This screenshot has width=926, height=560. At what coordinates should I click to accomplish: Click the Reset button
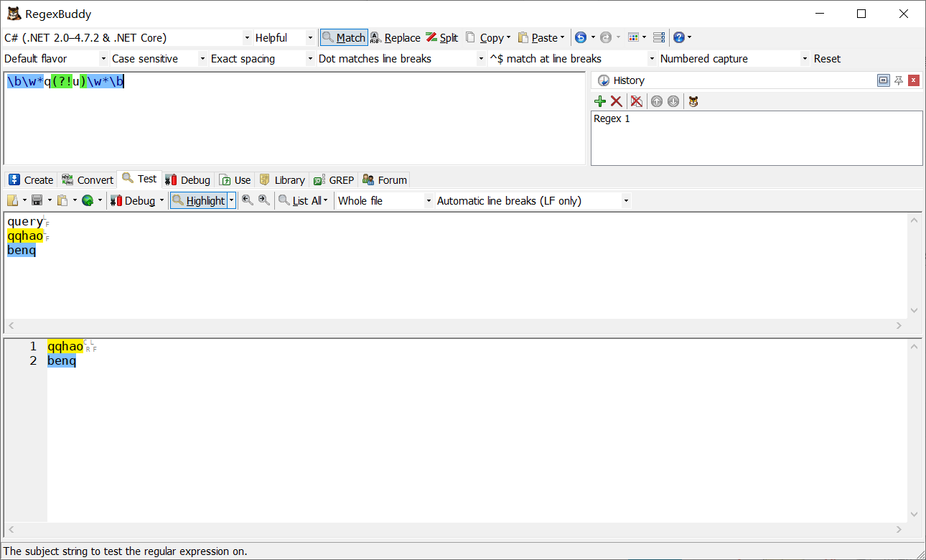tap(827, 58)
